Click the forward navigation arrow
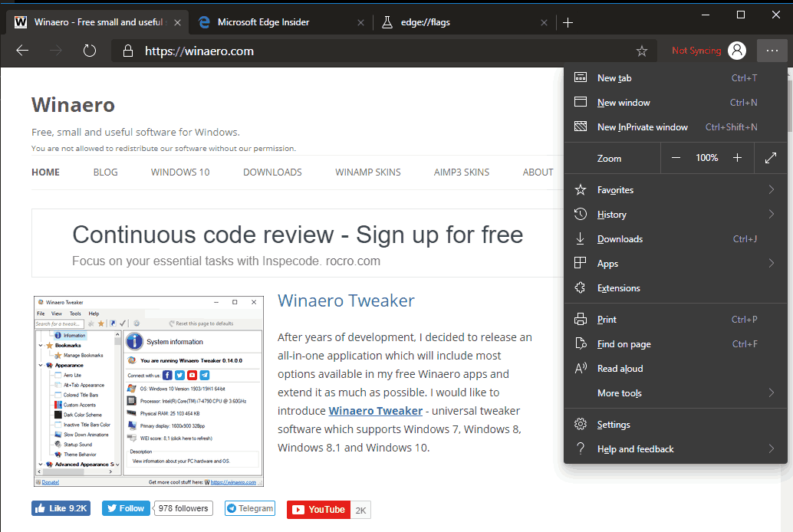Image resolution: width=793 pixels, height=532 pixels. 56,51
